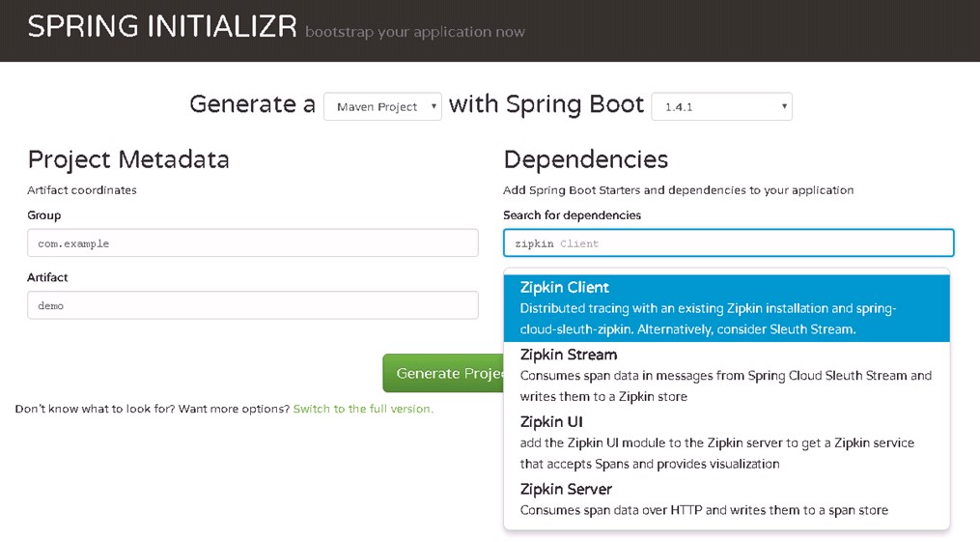Click the 'Group' label
The image size is (980, 542).
pos(43,215)
